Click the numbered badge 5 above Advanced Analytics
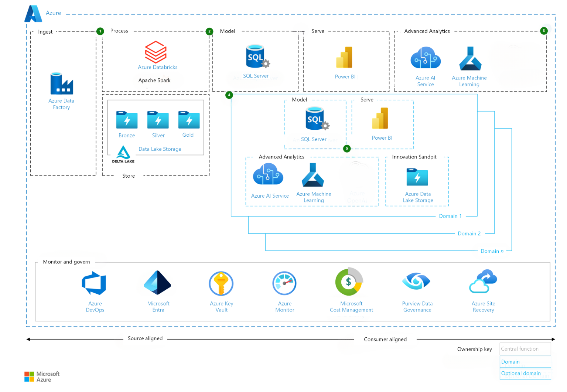This screenshot has width=567, height=392. click(x=346, y=149)
